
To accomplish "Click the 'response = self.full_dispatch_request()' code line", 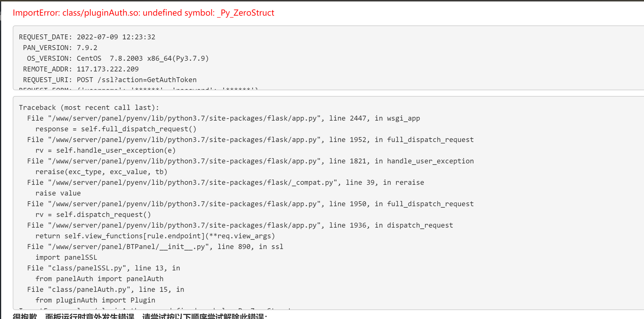I will (116, 129).
